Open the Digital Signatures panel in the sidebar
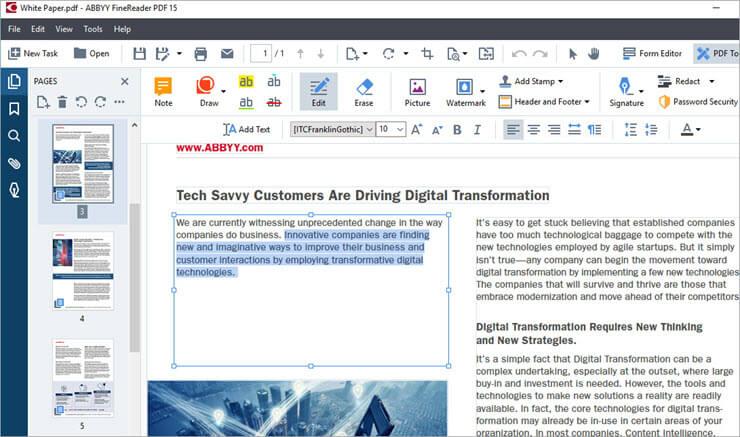Viewport: 740px width, 437px height. tap(14, 190)
